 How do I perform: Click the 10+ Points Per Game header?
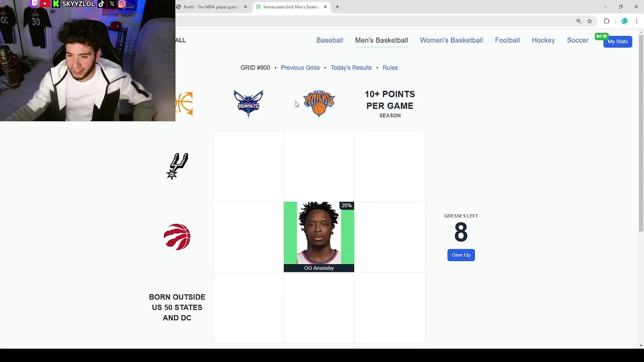tap(390, 104)
